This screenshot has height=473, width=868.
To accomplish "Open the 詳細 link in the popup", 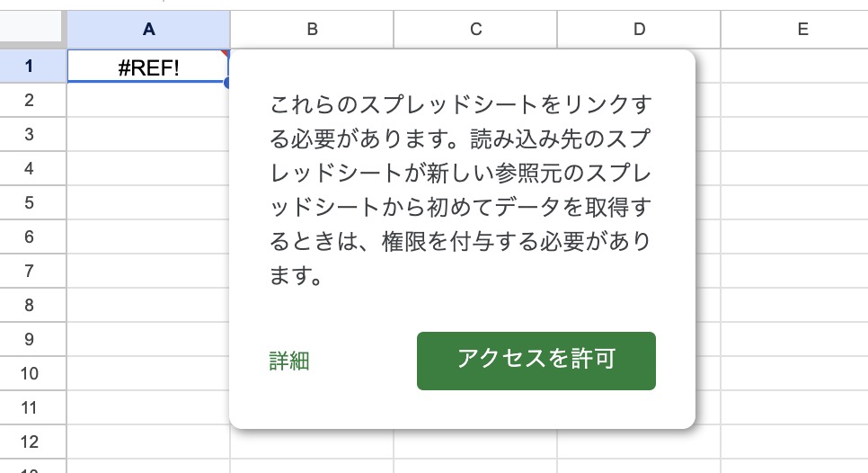I will (x=289, y=361).
